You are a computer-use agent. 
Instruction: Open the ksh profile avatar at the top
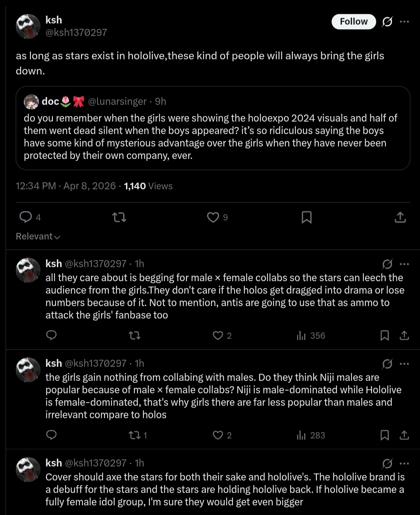[28, 26]
